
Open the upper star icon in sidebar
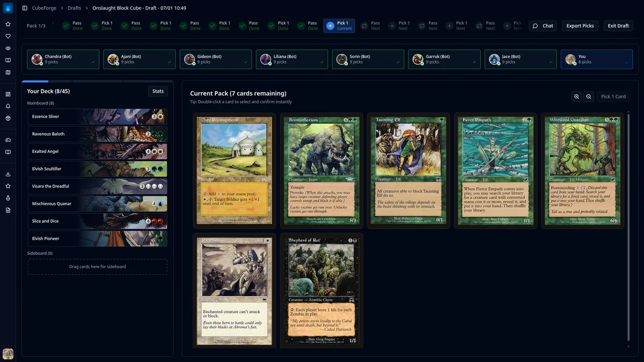pos(8,24)
